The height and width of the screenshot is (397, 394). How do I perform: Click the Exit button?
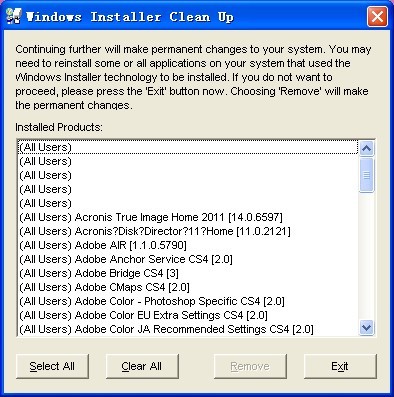[x=340, y=366]
